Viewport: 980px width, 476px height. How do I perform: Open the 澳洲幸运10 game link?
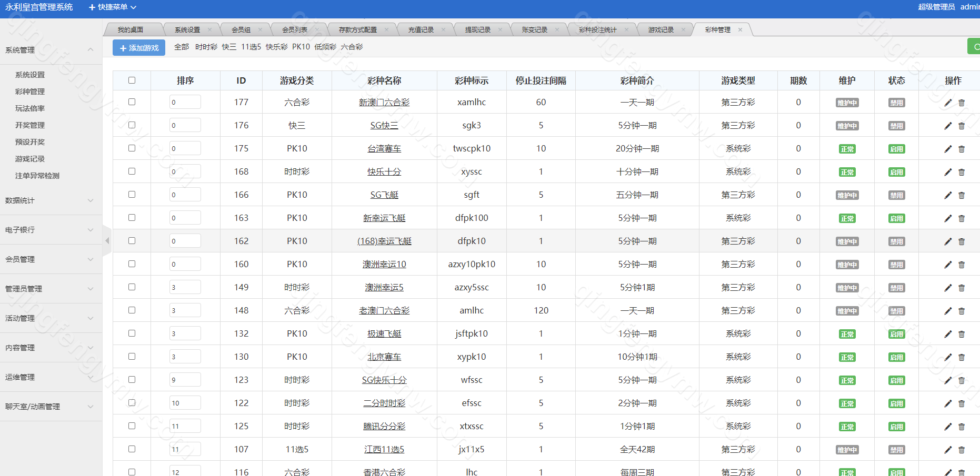pos(384,264)
